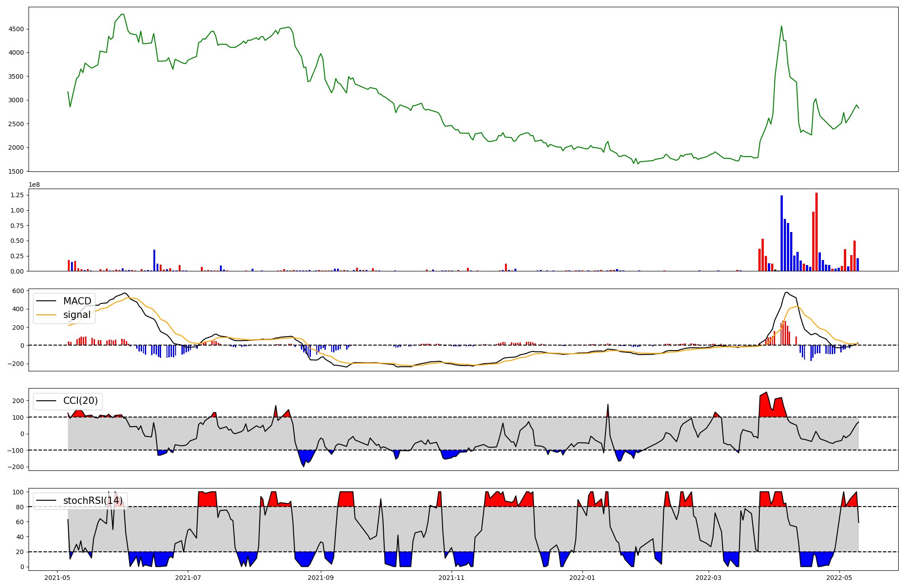Click the 2021-05 date tick label
This screenshot has height=588, width=905.
pos(57,578)
